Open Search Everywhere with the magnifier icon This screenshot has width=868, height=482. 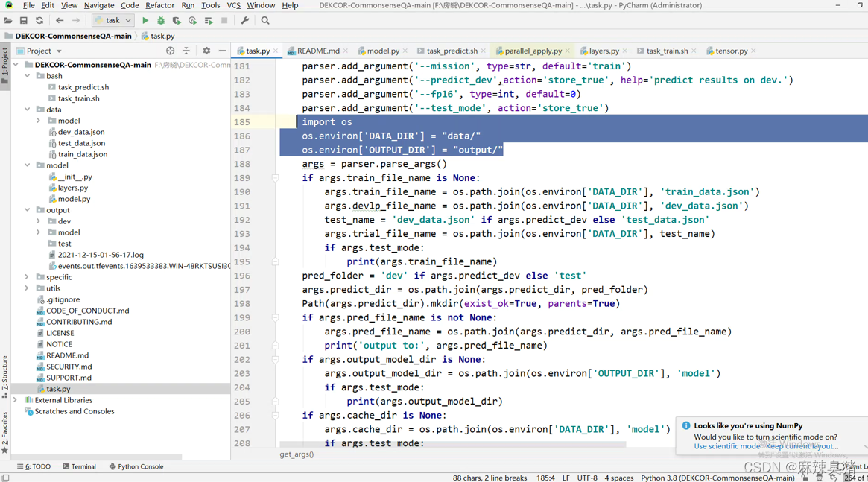point(265,20)
